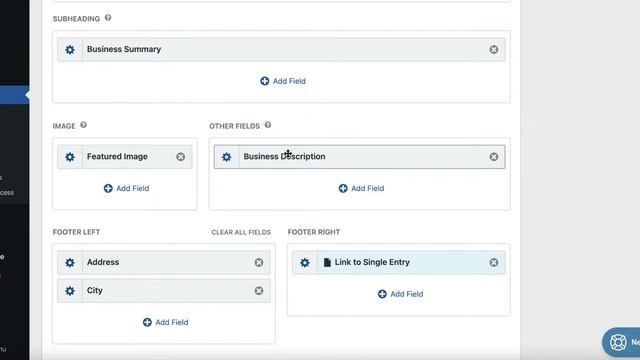Select the Featured Image field row
Image resolution: width=640 pixels, height=360 pixels.
tap(124, 157)
